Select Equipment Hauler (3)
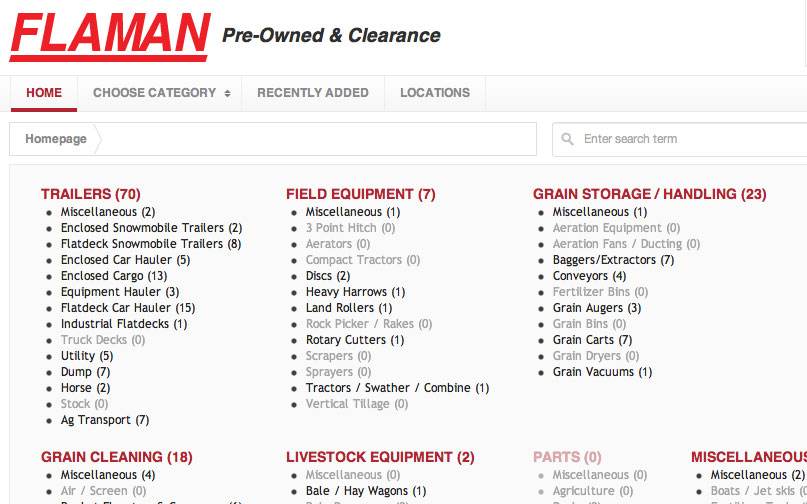 click(x=120, y=292)
